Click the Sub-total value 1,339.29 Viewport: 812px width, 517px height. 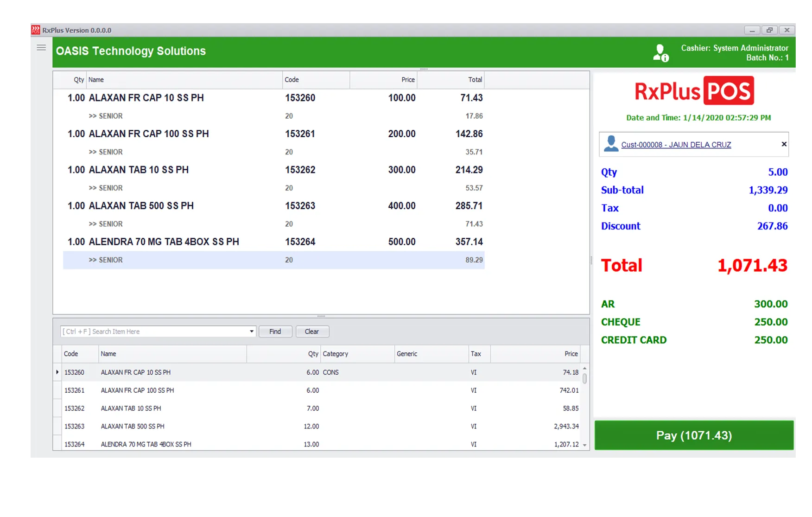[x=768, y=190]
